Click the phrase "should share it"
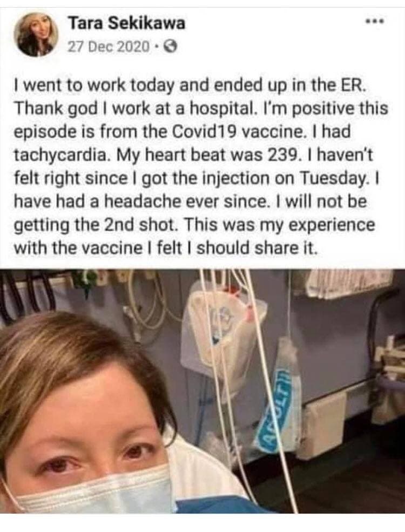Viewport: 405px width, 532px height. pos(258,248)
